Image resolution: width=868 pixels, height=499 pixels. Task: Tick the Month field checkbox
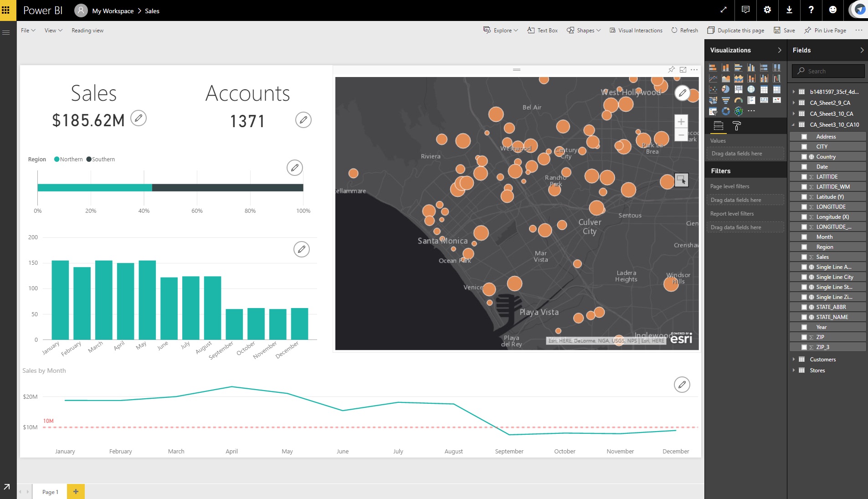(804, 237)
